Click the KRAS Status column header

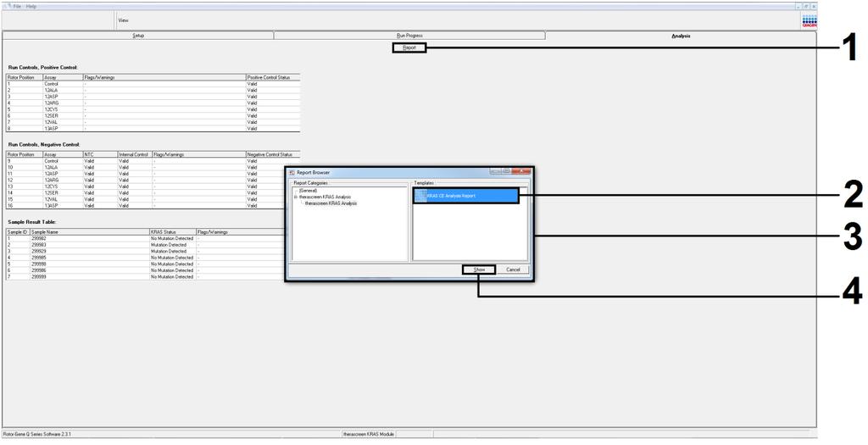coord(172,232)
